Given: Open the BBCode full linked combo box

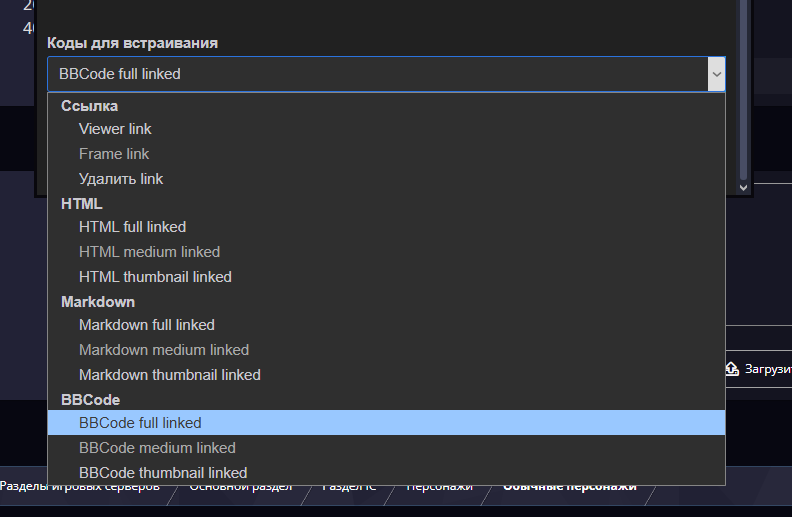Looking at the screenshot, I should [x=380, y=74].
